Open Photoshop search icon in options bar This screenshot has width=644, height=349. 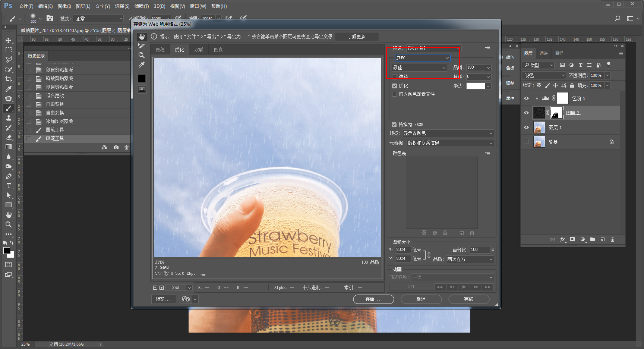[x=618, y=18]
